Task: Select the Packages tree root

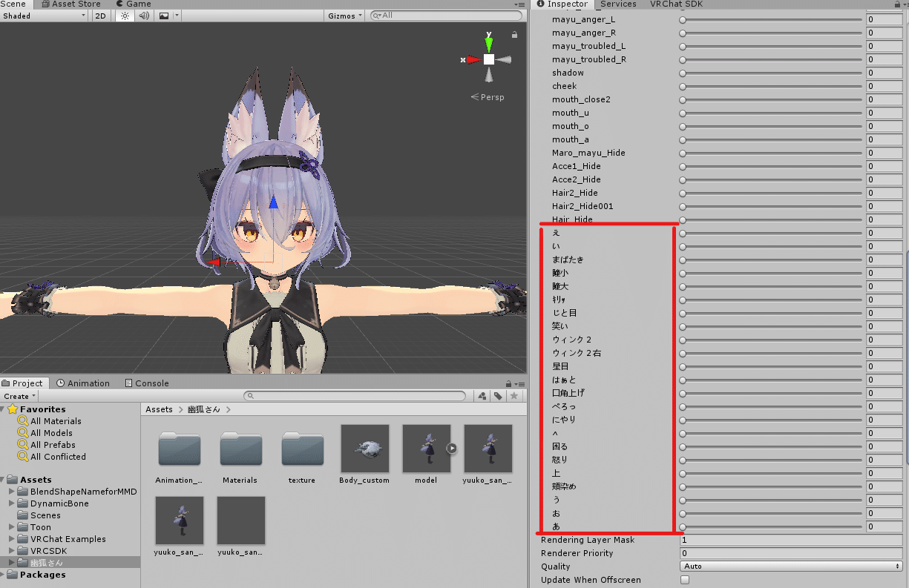Action: [42, 575]
